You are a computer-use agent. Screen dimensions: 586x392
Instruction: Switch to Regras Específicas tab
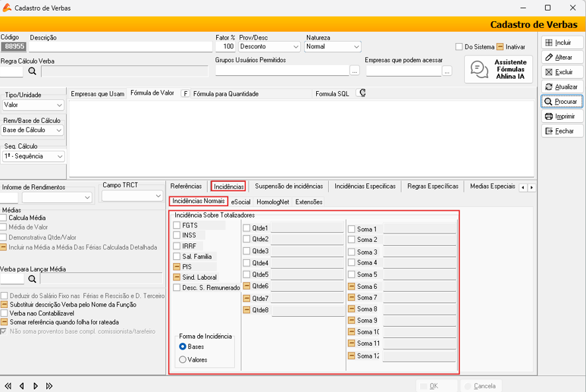pyautogui.click(x=433, y=186)
